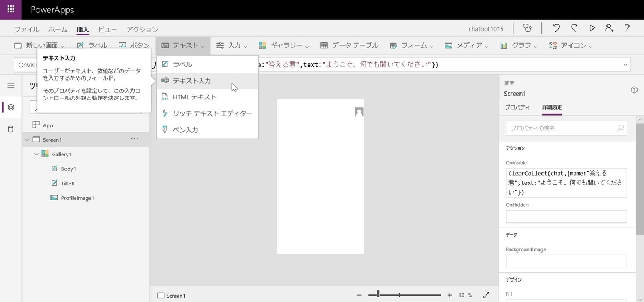This screenshot has width=644, height=302.
Task: Open Screen1 more options ellipsis
Action: click(x=135, y=139)
